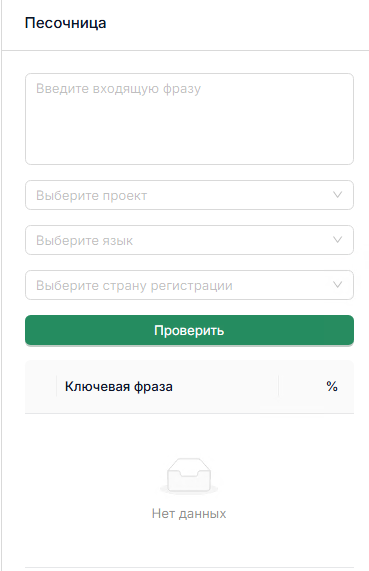369x571 pixels.
Task: Click the Нет данных empty-state label
Action: click(189, 513)
